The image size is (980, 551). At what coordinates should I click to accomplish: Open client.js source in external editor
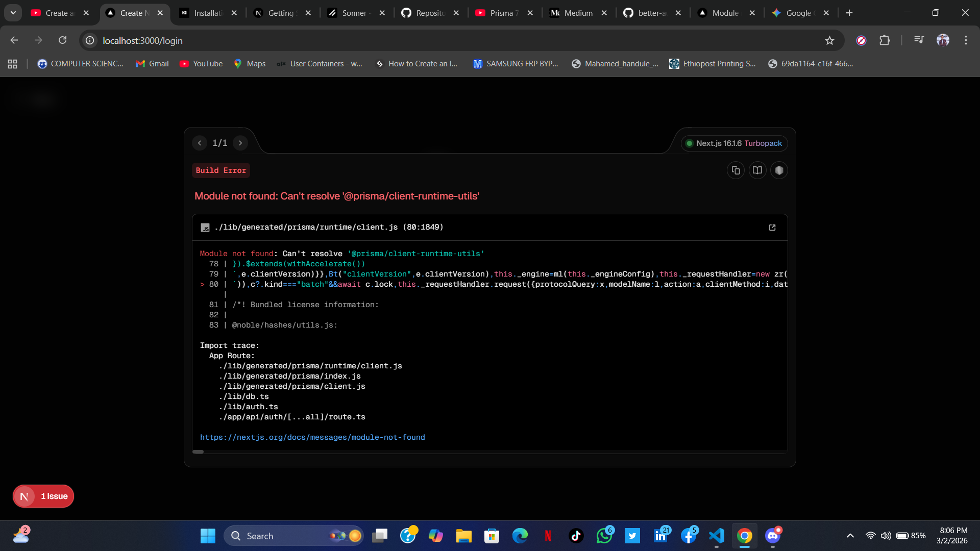pyautogui.click(x=772, y=227)
